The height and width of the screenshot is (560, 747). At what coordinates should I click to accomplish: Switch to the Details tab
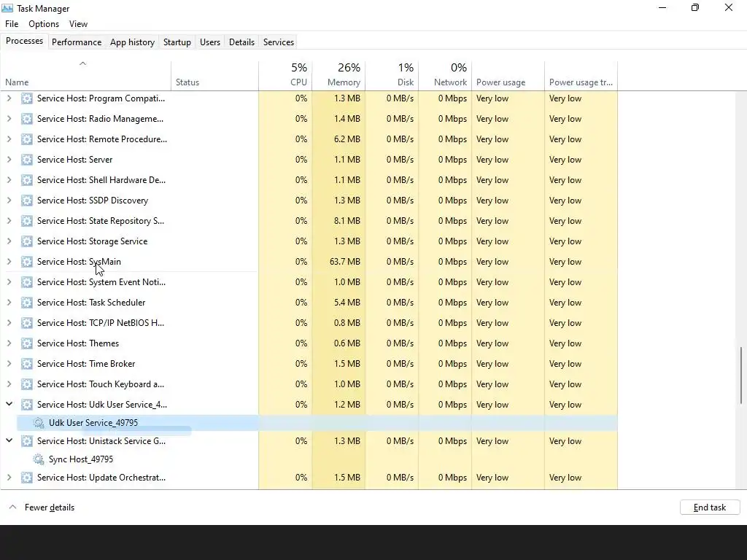pyautogui.click(x=241, y=42)
